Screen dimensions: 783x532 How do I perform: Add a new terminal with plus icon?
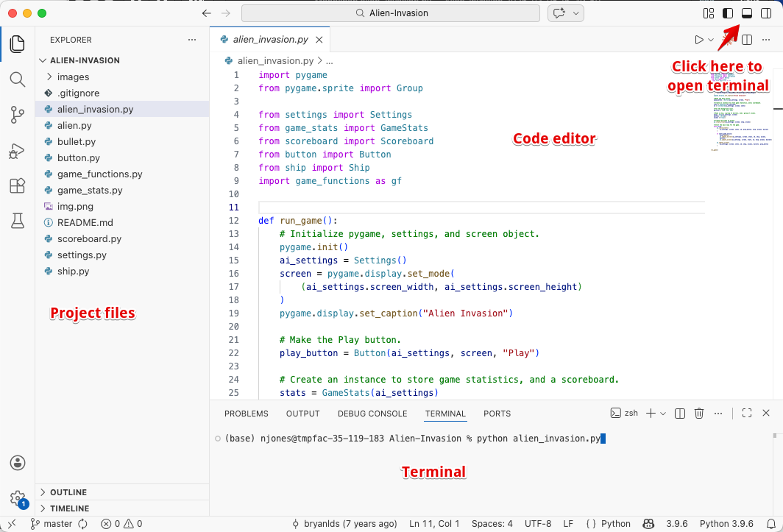[651, 413]
